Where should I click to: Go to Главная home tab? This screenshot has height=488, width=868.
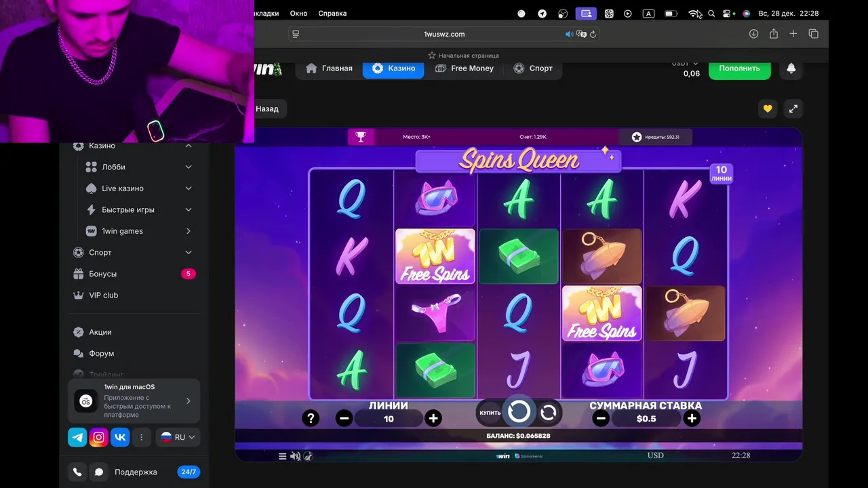click(x=330, y=68)
